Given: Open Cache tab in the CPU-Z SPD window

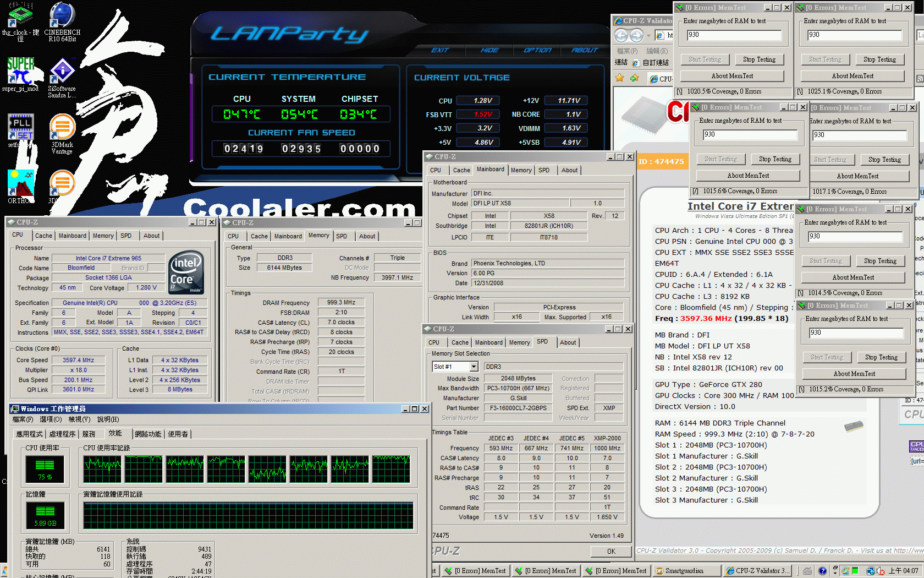Looking at the screenshot, I should click(460, 342).
